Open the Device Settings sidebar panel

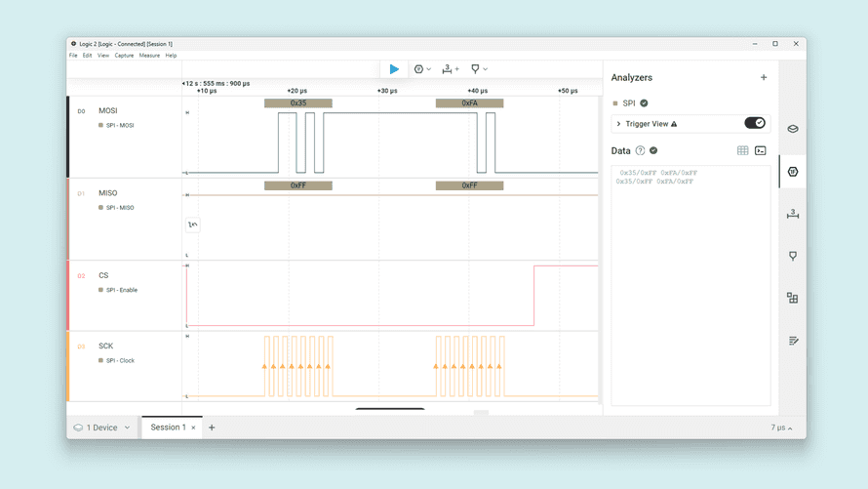(793, 129)
